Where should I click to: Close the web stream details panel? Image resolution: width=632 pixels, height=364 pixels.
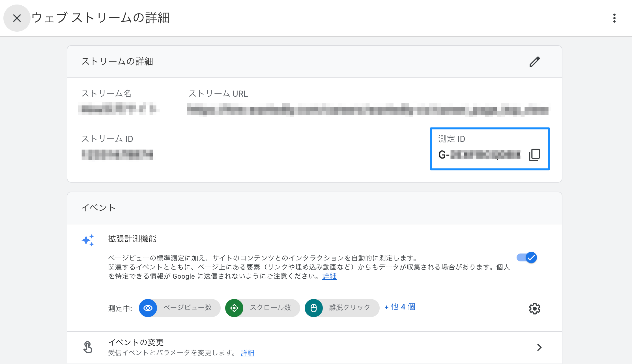[x=17, y=18]
